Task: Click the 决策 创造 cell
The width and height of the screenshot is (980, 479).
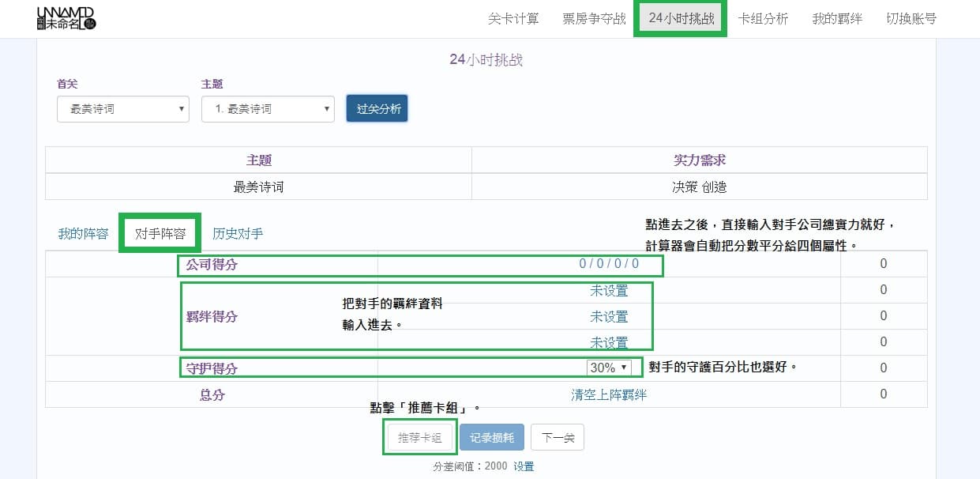Action: coord(700,187)
